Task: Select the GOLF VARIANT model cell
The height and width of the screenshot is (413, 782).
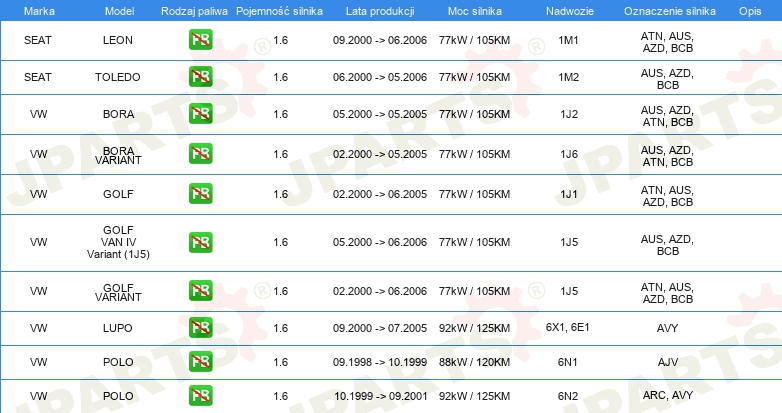Action: click(x=118, y=292)
